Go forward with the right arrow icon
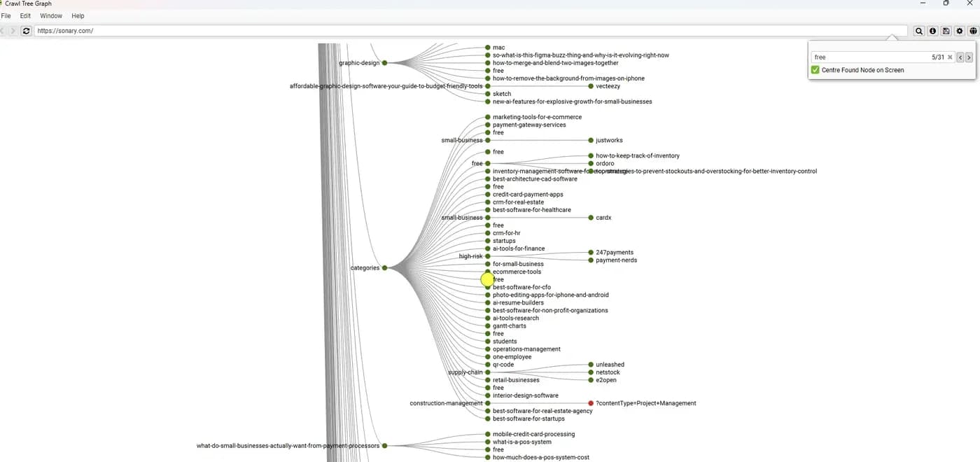980x462 pixels. (x=13, y=31)
